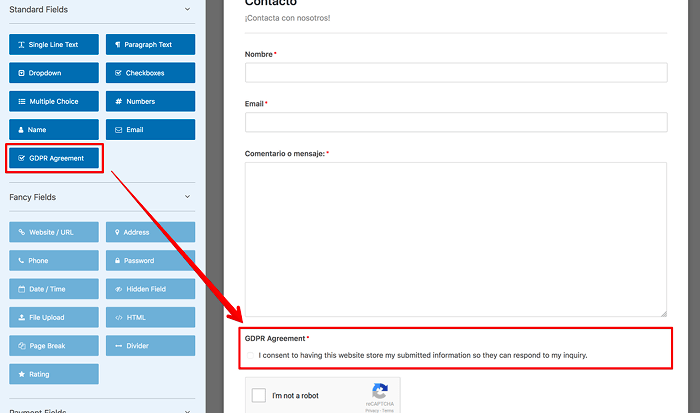This screenshot has width=700, height=413.
Task: Add the Name field button
Action: [54, 129]
